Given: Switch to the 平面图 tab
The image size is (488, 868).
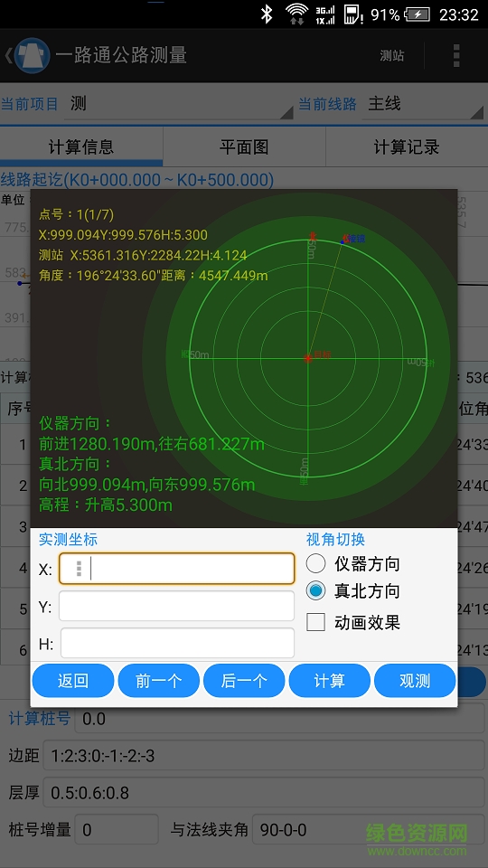Looking at the screenshot, I should coord(244,146).
